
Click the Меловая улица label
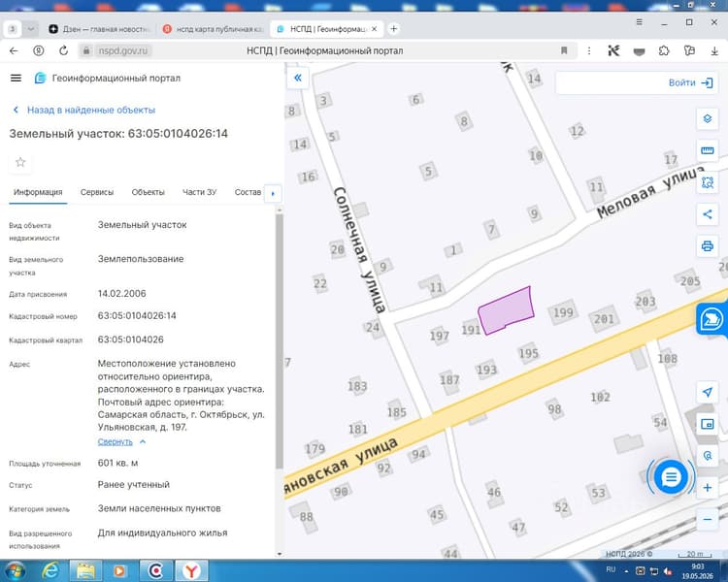point(650,191)
